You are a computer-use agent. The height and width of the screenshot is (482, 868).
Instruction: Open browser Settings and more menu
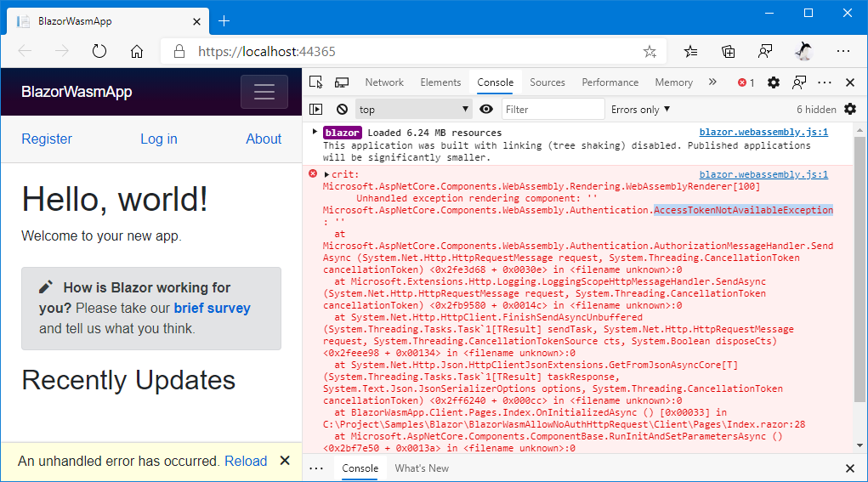[x=843, y=51]
